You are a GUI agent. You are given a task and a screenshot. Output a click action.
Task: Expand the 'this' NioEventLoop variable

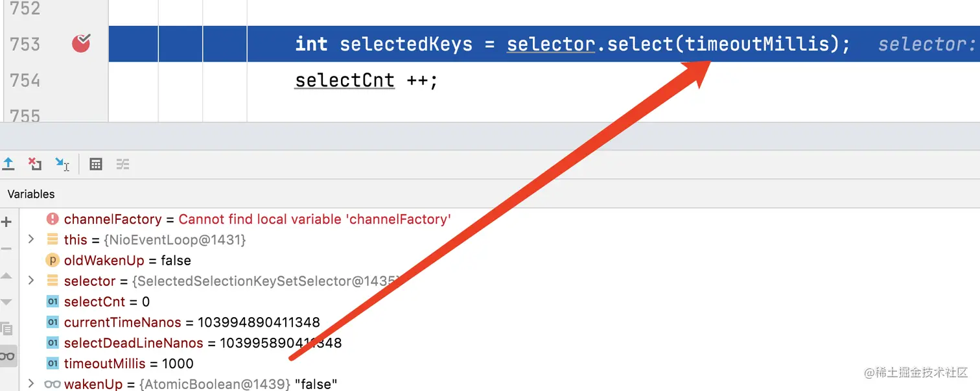pyautogui.click(x=30, y=240)
